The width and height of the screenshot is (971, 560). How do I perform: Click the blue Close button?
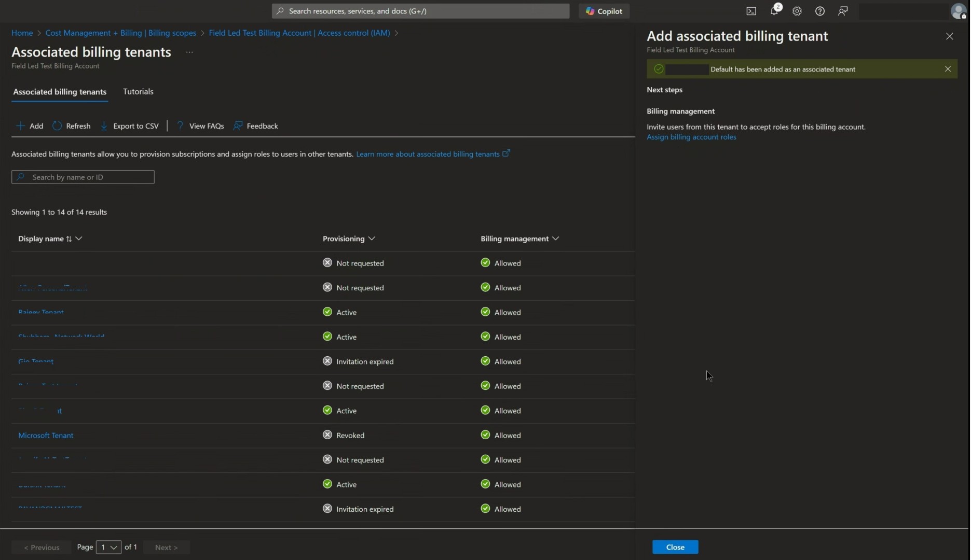pos(675,548)
